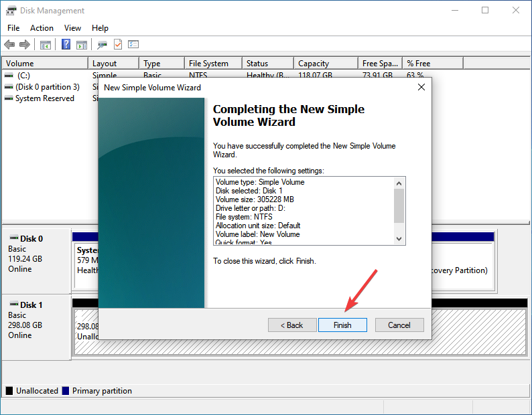
Task: Select the Disk 0 partition 3 drive icon
Action: coord(9,87)
